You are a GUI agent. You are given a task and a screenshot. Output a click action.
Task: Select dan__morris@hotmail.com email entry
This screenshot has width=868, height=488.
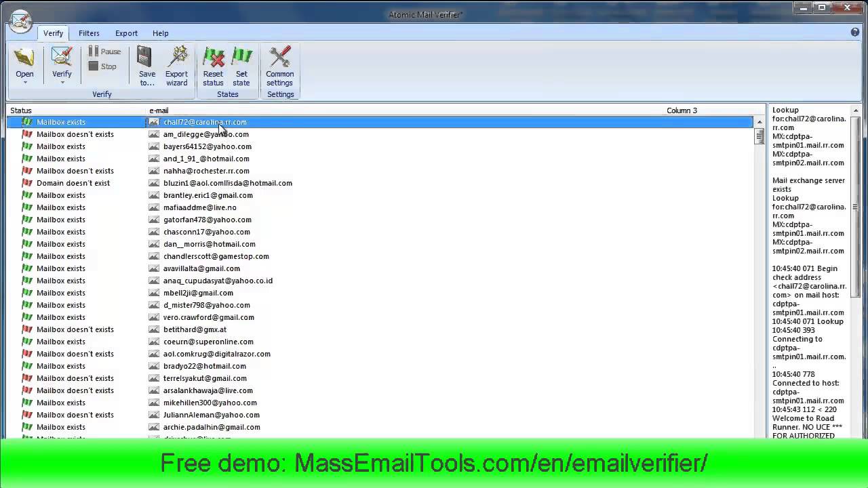209,244
